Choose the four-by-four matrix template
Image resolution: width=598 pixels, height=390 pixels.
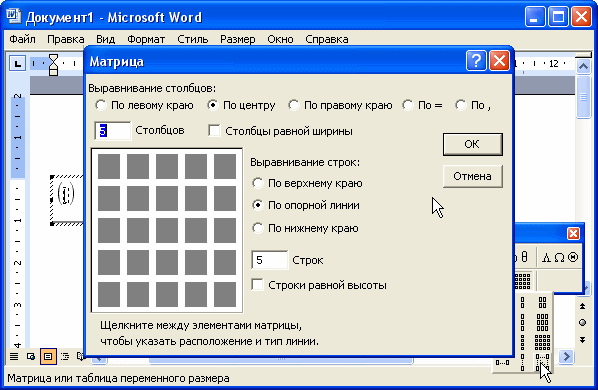click(x=542, y=342)
